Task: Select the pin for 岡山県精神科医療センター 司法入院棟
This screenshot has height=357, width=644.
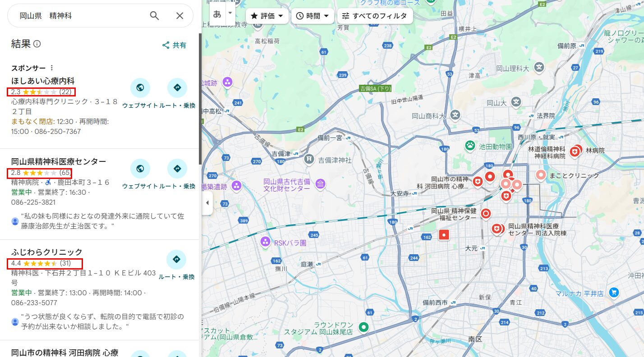Action: [497, 229]
